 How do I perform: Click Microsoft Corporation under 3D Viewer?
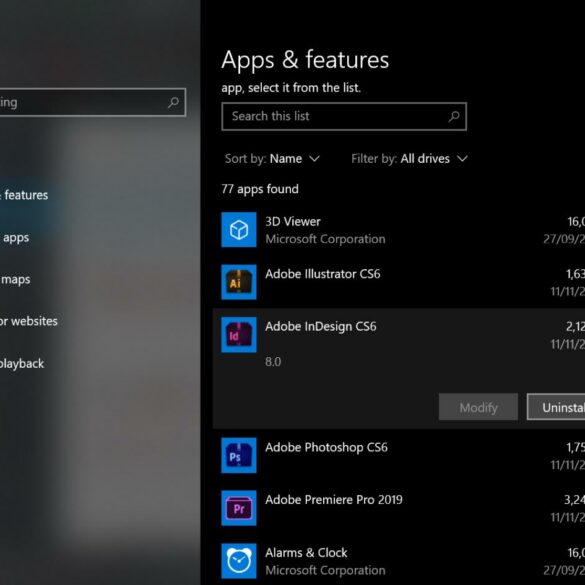point(325,239)
